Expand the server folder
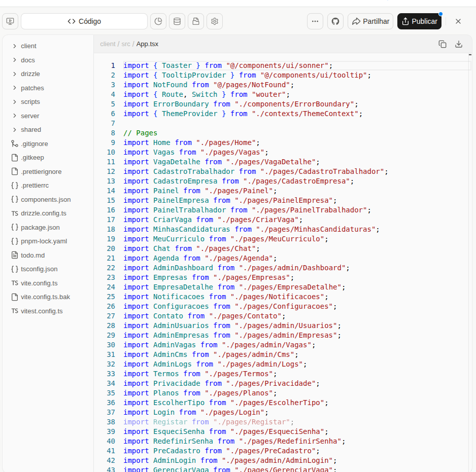Screen dimensions: 476x472 30,116
